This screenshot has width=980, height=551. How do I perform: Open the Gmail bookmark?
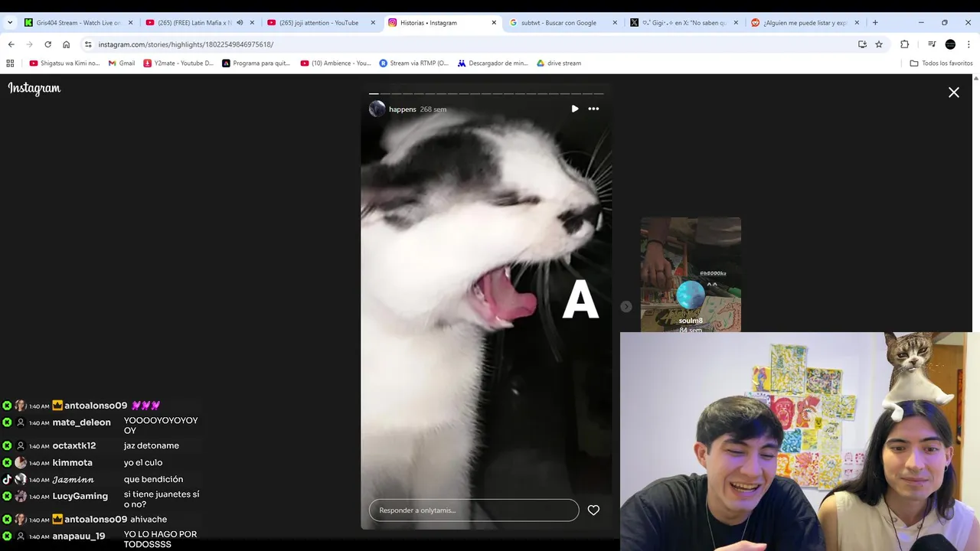pos(122,64)
